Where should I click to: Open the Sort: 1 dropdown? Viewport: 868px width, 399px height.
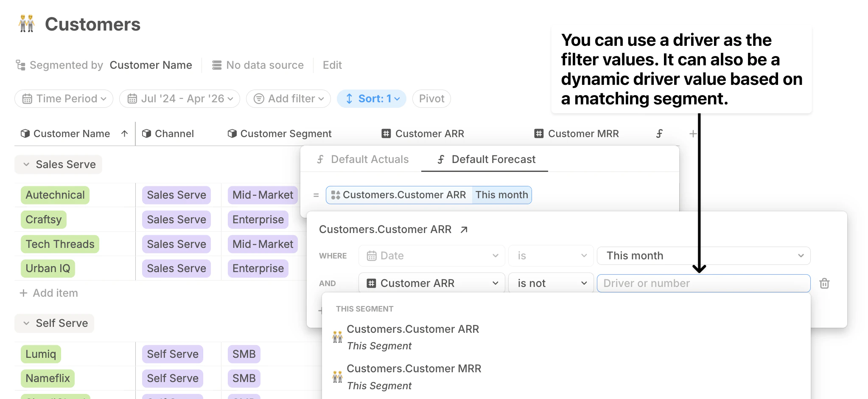point(372,99)
